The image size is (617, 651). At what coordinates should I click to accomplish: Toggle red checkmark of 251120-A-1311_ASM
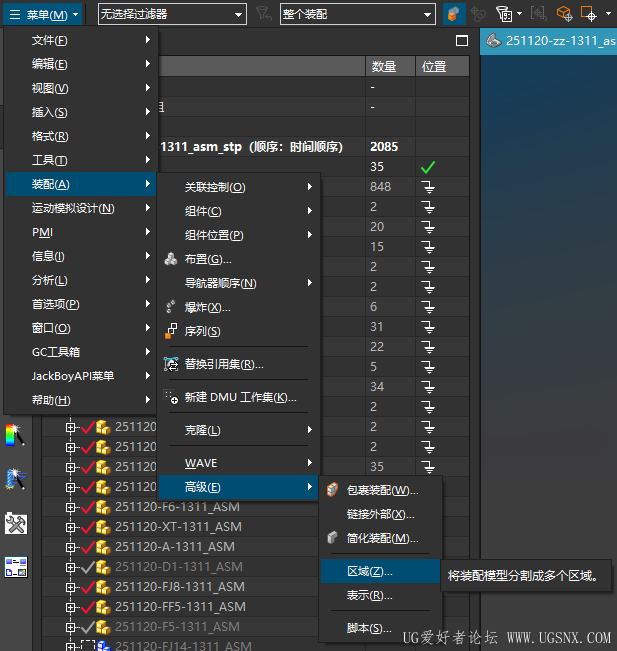pos(88,547)
